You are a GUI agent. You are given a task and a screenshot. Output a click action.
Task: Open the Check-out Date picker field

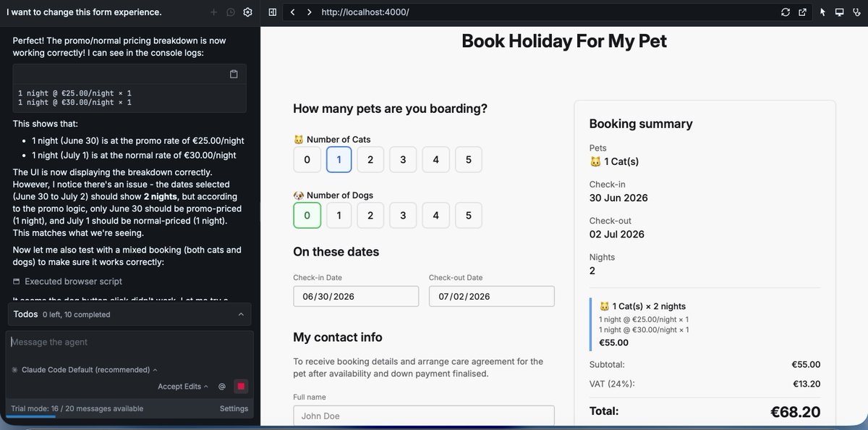[492, 296]
